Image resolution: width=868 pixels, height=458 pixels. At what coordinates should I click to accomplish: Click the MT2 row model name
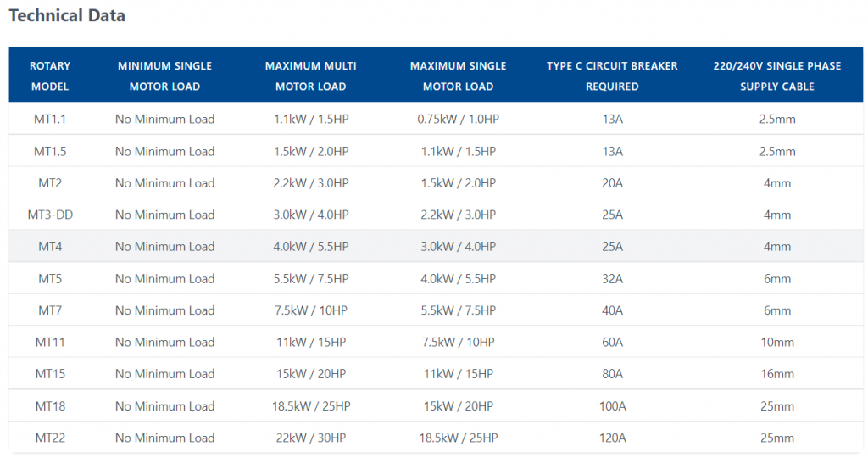pos(50,182)
